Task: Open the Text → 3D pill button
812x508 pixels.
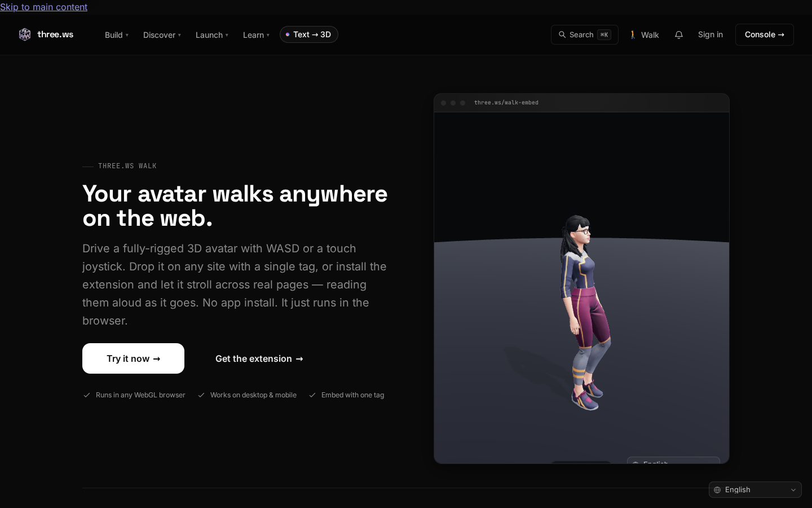Action: click(309, 34)
